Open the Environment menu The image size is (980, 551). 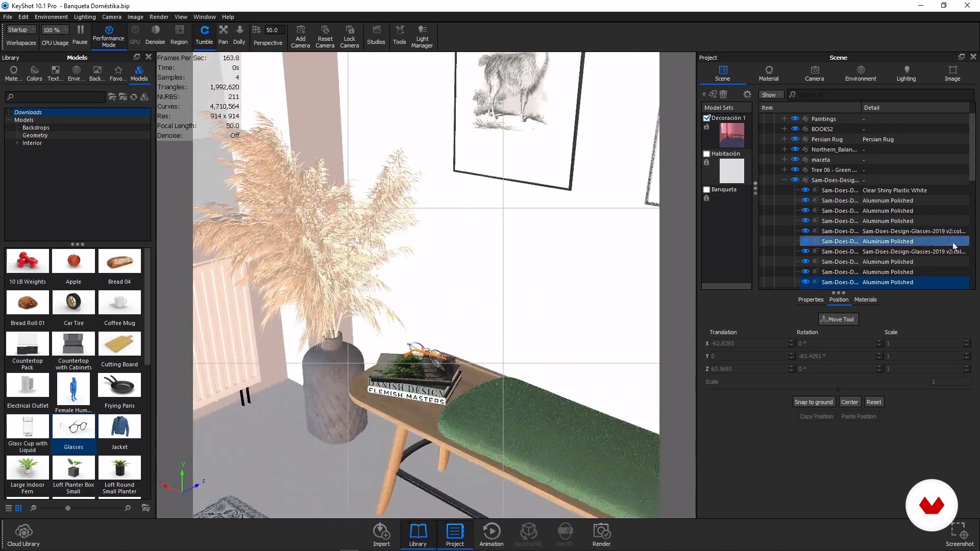pos(51,17)
